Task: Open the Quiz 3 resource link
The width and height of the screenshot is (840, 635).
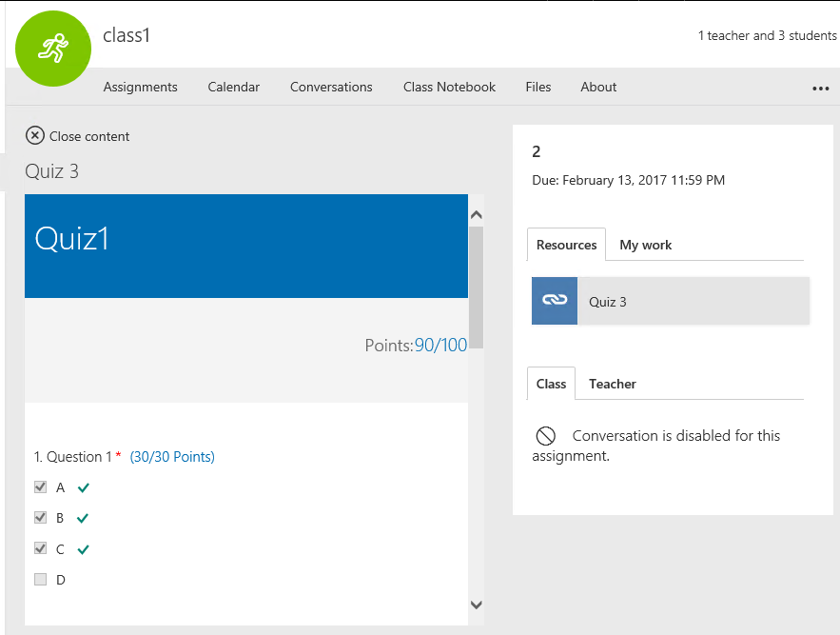Action: (671, 301)
